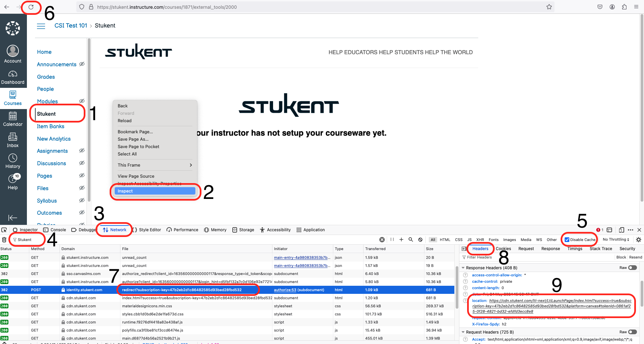Open the Calendar in Canvas sidebar
This screenshot has width=644, height=344.
coord(13,119)
